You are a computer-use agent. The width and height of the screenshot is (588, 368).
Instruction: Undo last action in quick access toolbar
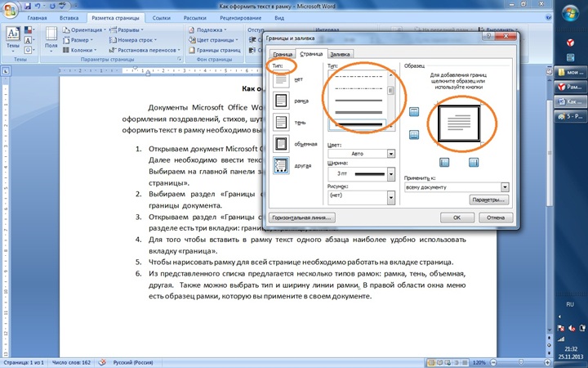pyautogui.click(x=38, y=6)
